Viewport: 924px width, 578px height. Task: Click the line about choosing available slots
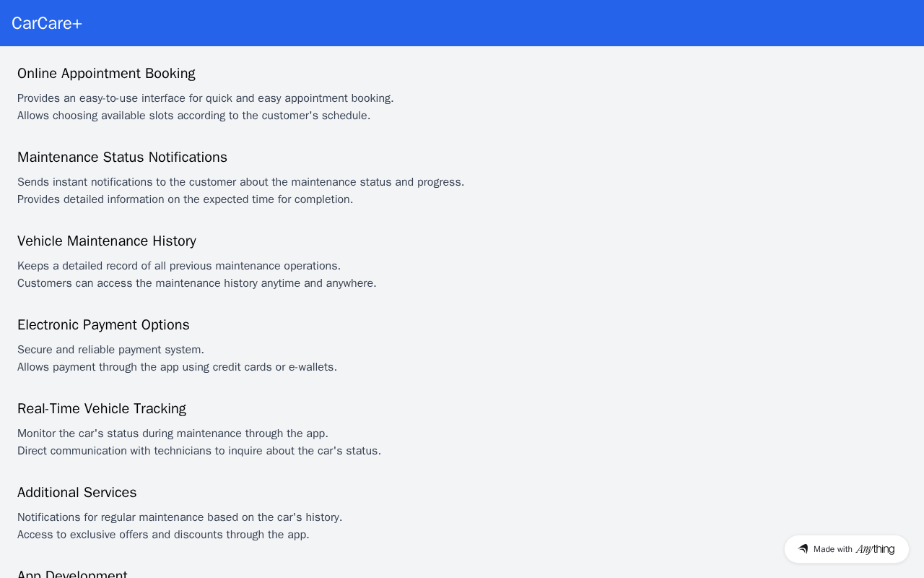pyautogui.click(x=193, y=116)
